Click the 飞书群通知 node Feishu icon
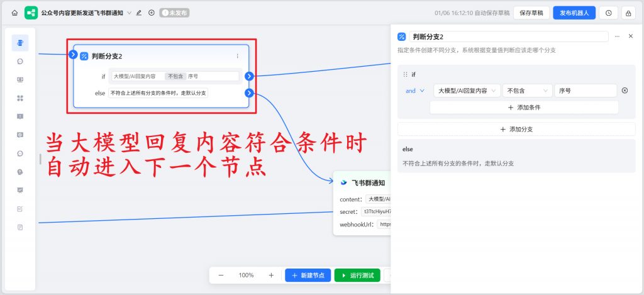This screenshot has width=644, height=295. (x=344, y=183)
